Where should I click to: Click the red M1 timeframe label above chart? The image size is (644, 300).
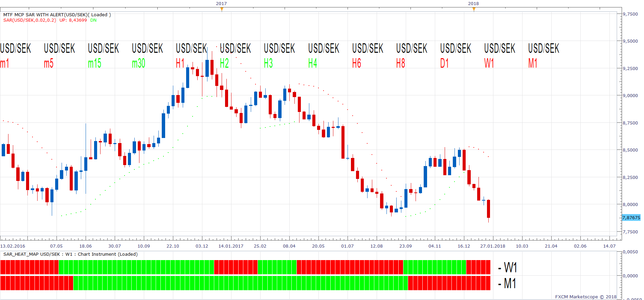[x=533, y=63]
